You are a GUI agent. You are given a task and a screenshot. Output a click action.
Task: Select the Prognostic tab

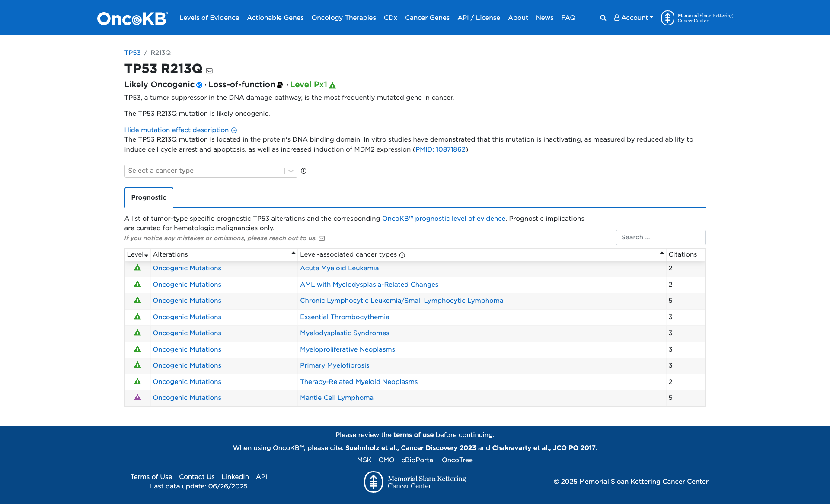coord(149,197)
